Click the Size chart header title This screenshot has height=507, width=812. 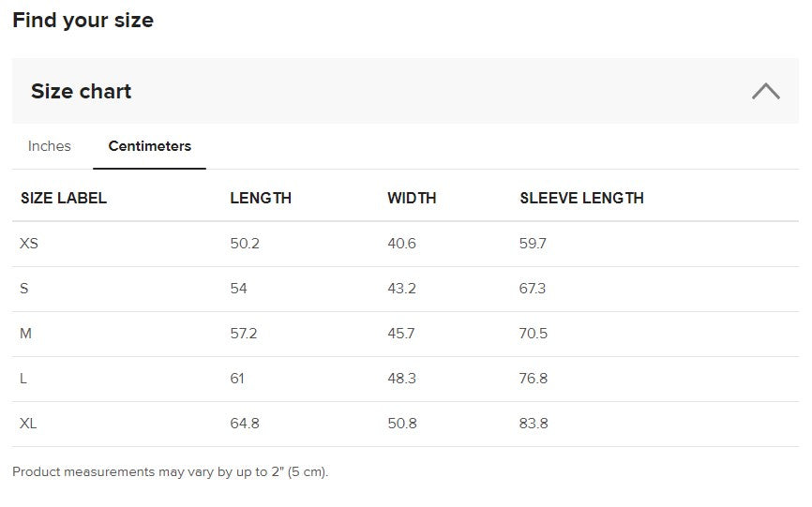[x=82, y=91]
